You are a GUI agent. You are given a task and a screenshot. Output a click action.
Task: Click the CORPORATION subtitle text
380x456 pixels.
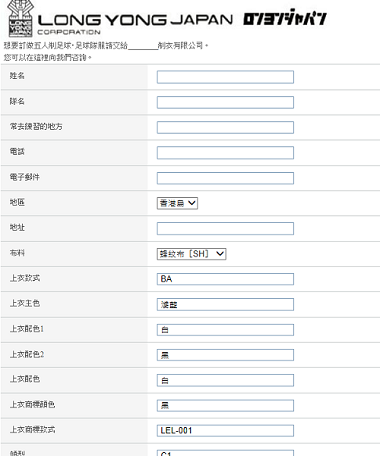pyautogui.click(x=69, y=32)
